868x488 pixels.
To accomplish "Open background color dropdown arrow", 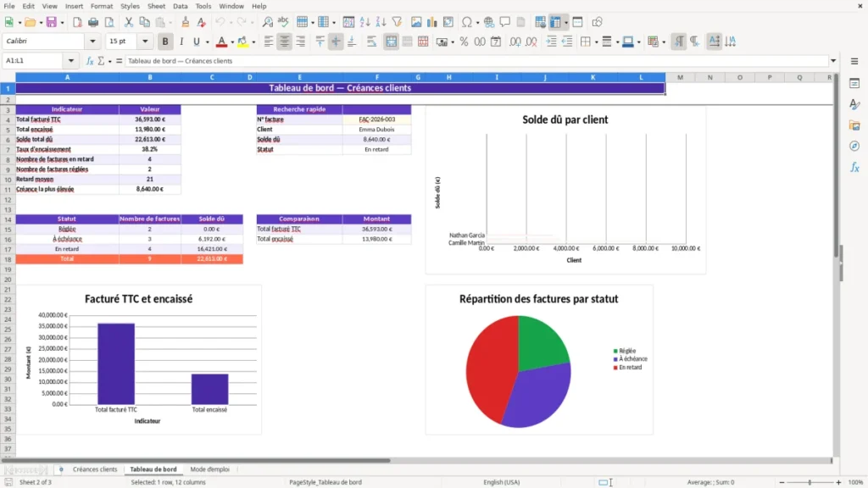I will 253,42.
